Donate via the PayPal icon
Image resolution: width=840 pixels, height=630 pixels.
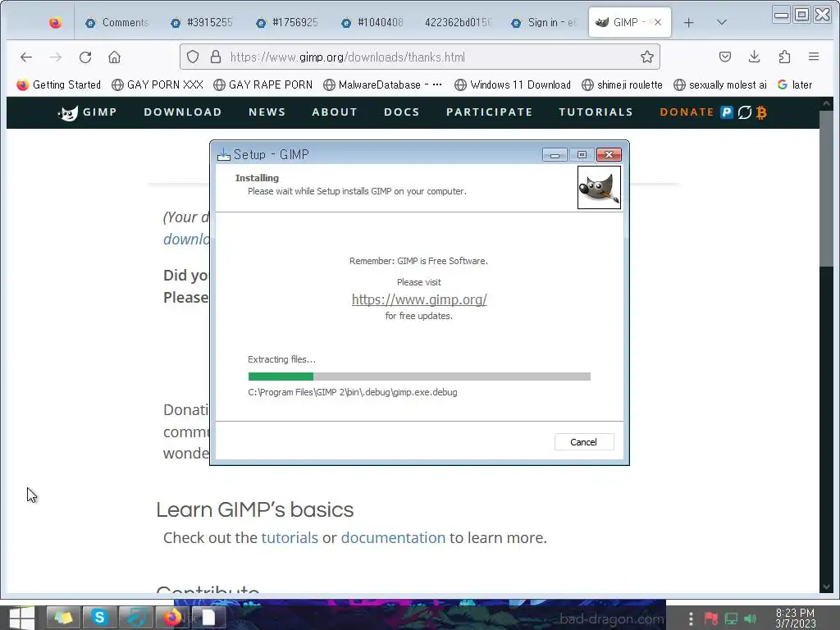point(727,112)
